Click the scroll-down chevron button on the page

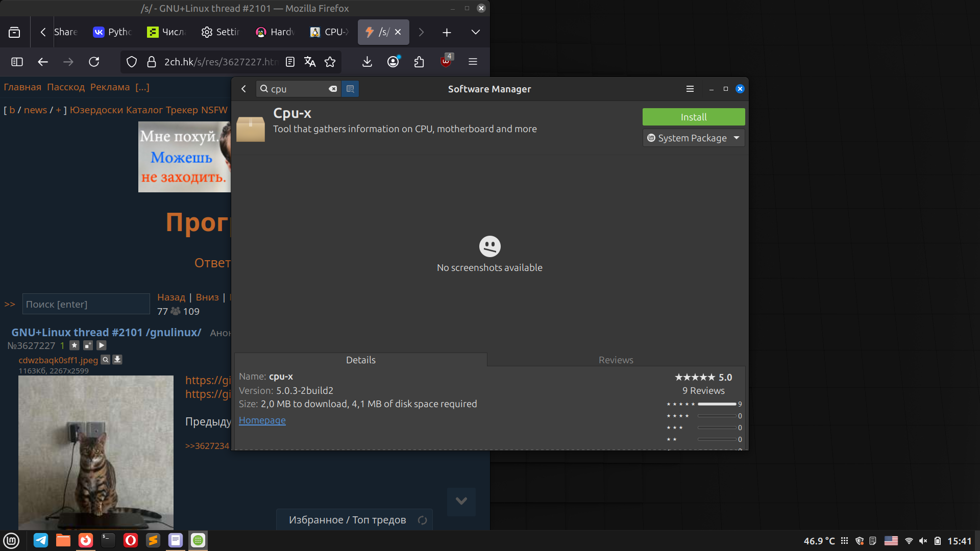coord(461,501)
